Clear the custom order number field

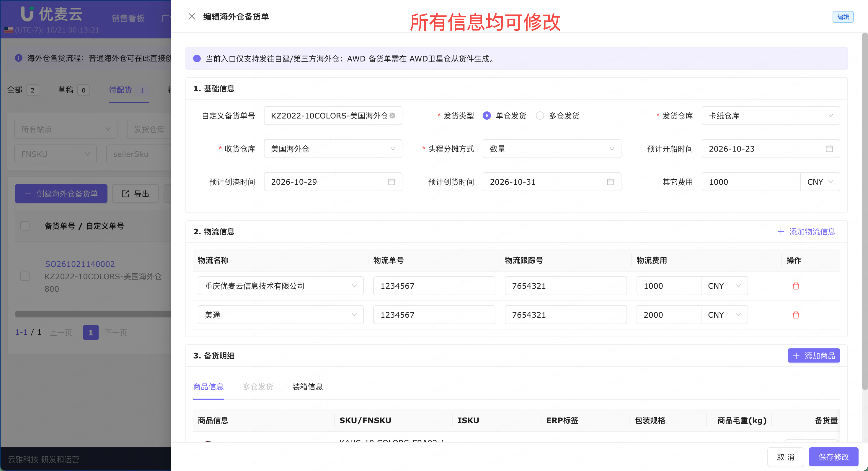pos(393,116)
